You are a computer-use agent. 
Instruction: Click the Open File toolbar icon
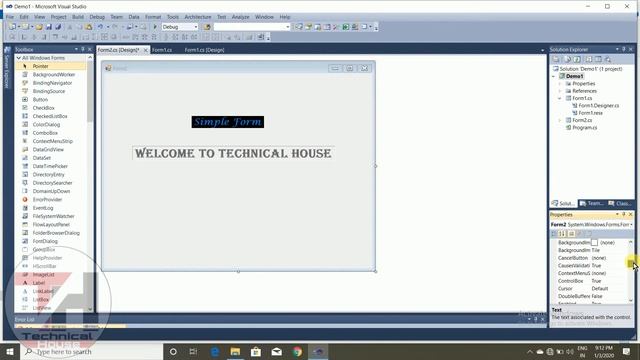(x=39, y=27)
